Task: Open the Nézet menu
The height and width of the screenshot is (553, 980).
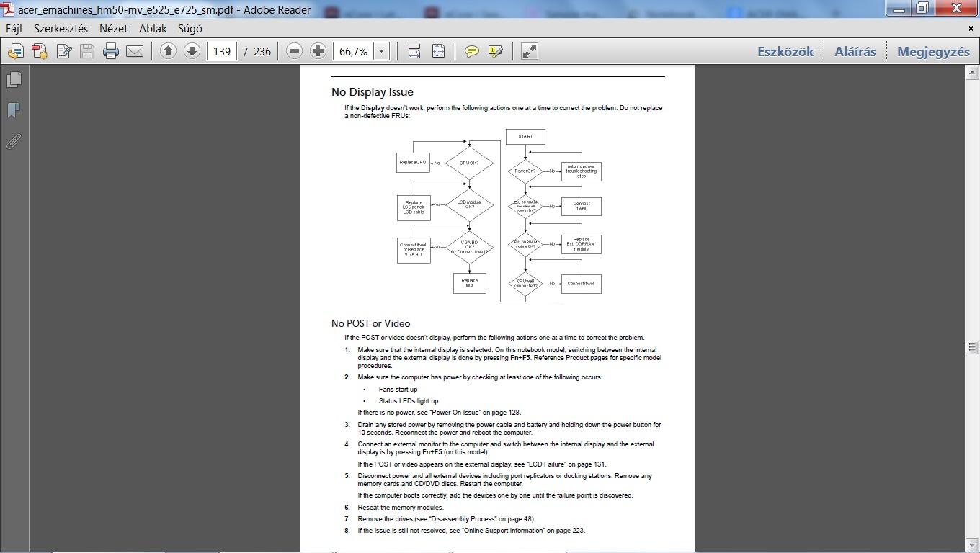Action: click(x=113, y=29)
